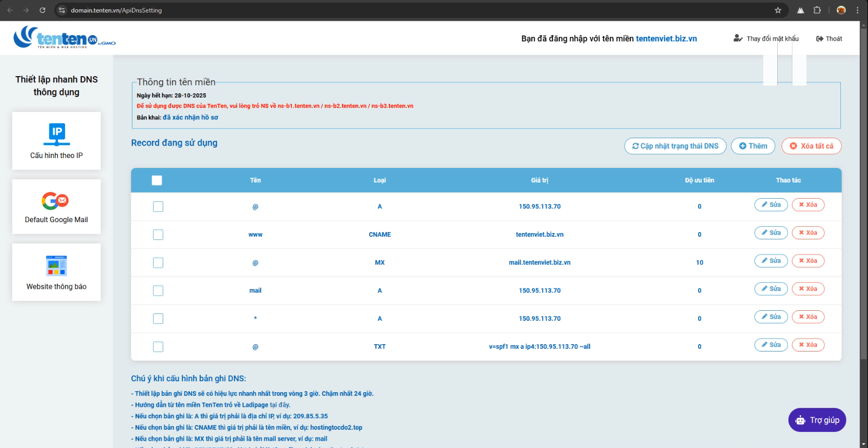Open the Website thông báo option label
868x448 pixels.
tap(56, 286)
